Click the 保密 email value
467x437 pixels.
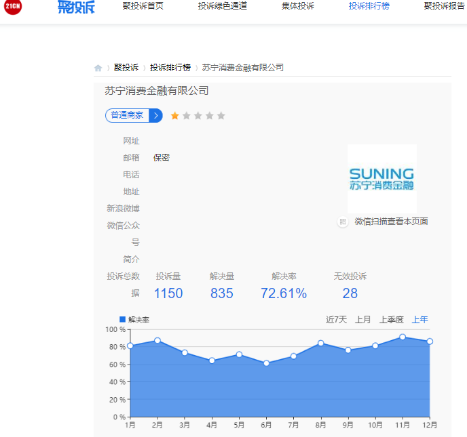coord(161,158)
